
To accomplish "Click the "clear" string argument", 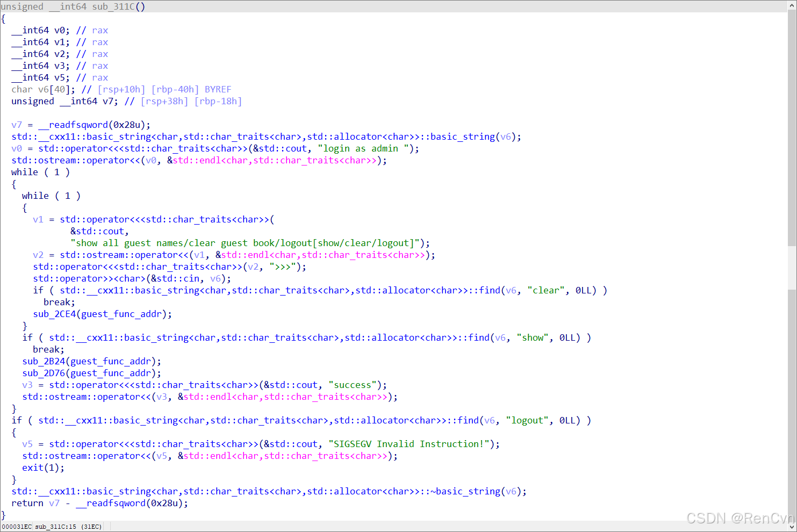I will [546, 290].
